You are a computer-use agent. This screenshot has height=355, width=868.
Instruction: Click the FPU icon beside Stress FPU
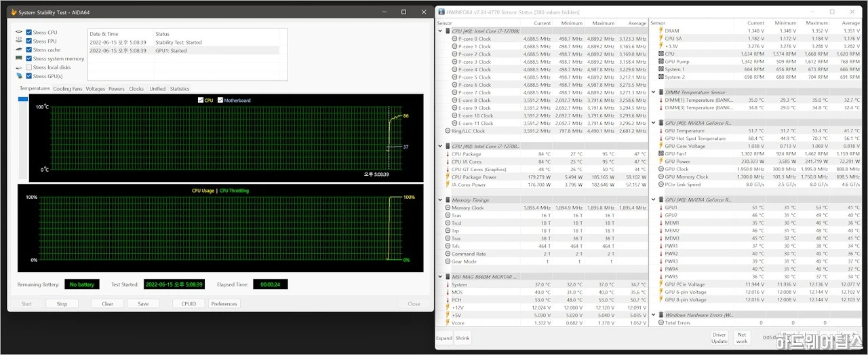point(18,41)
